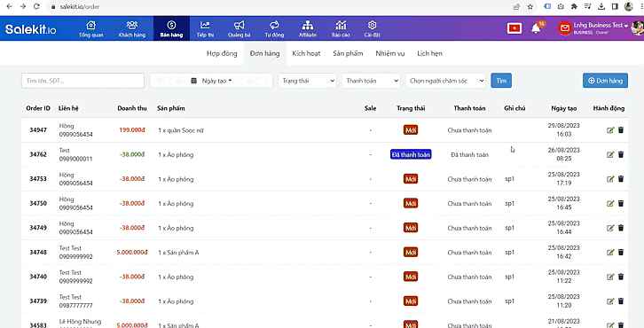644x328 pixels.
Task: Click the Salekit.io logo
Action: click(x=30, y=29)
